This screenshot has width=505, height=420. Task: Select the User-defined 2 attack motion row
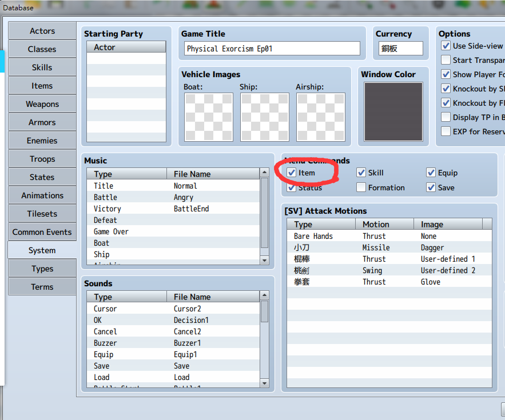[389, 270]
